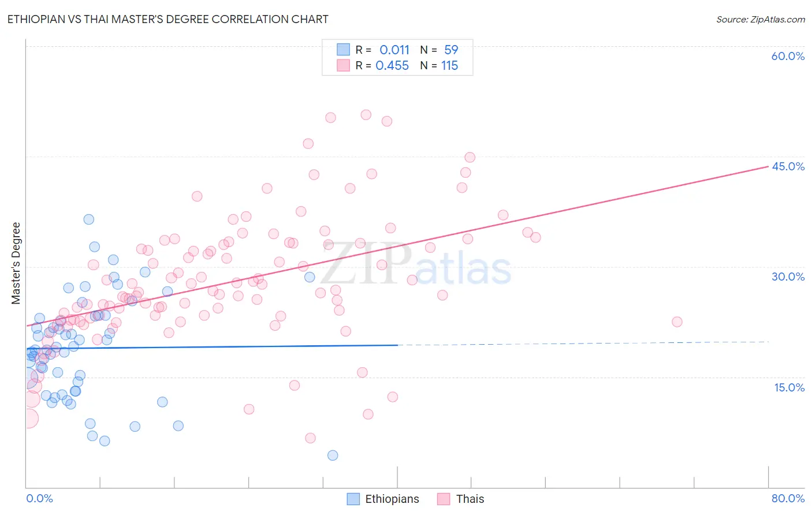Click the ZIPatlas watermark in the chart
The width and height of the screenshot is (812, 515).
416,264
